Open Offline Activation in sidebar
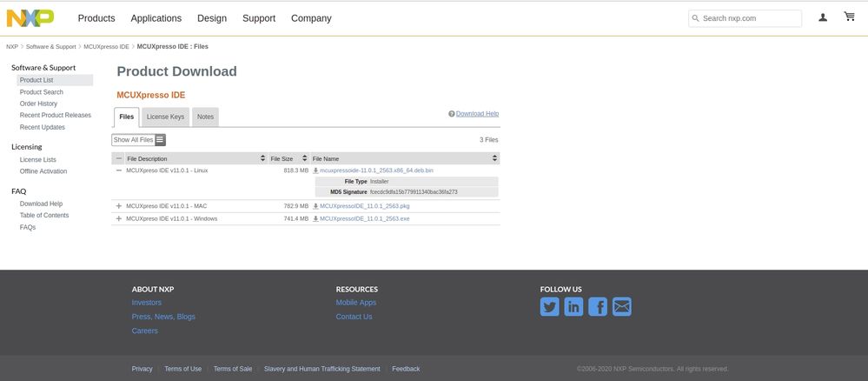The width and height of the screenshot is (868, 381). pos(43,171)
